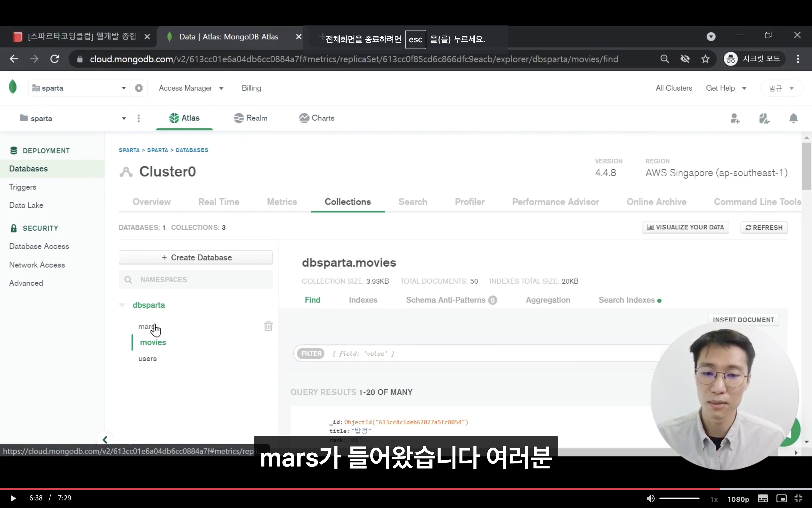Click the zoom magnifier in address bar
This screenshot has height=508, width=812.
coord(664,59)
